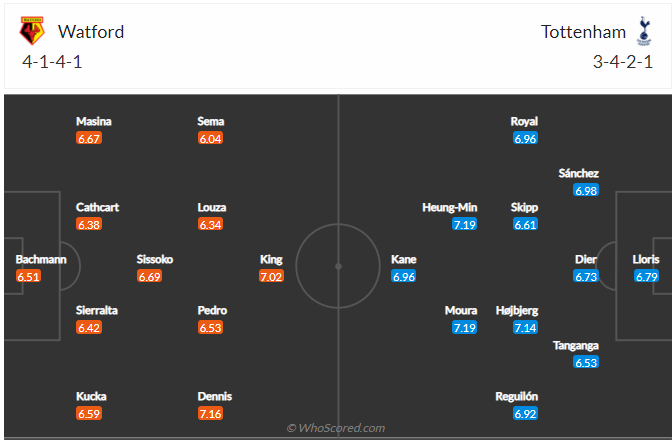Viewport: 672px width, 440px height.
Task: Click Heung-Min's 7.19 rating badge
Action: [x=464, y=224]
